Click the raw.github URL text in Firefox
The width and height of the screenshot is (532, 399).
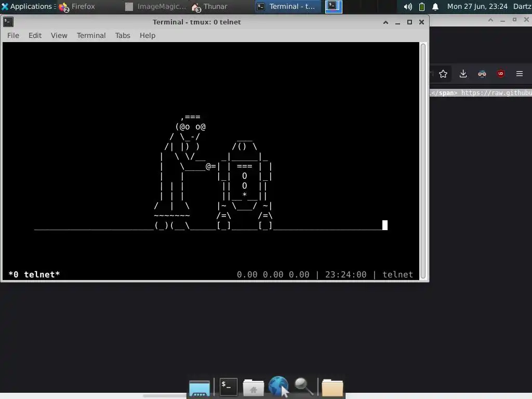pyautogui.click(x=496, y=93)
